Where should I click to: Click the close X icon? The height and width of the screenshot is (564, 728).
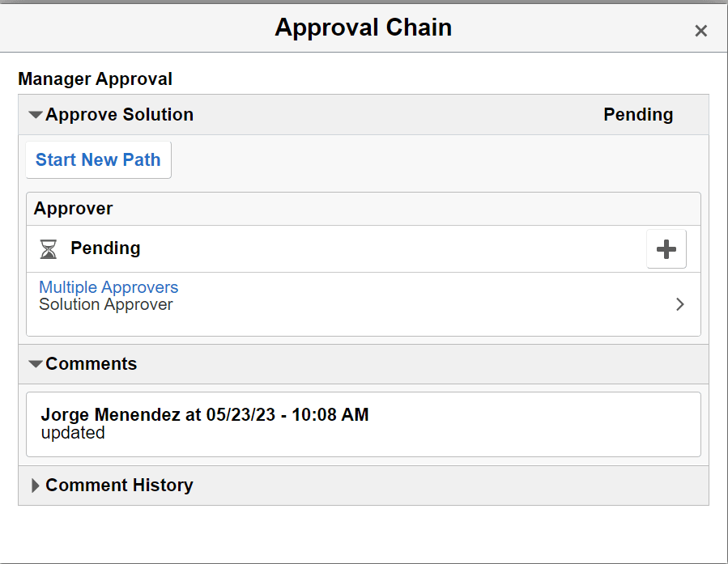tap(700, 31)
